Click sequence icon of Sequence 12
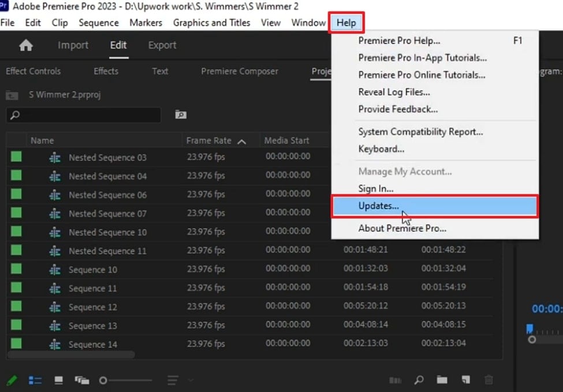The height and width of the screenshot is (392, 563). pos(55,307)
